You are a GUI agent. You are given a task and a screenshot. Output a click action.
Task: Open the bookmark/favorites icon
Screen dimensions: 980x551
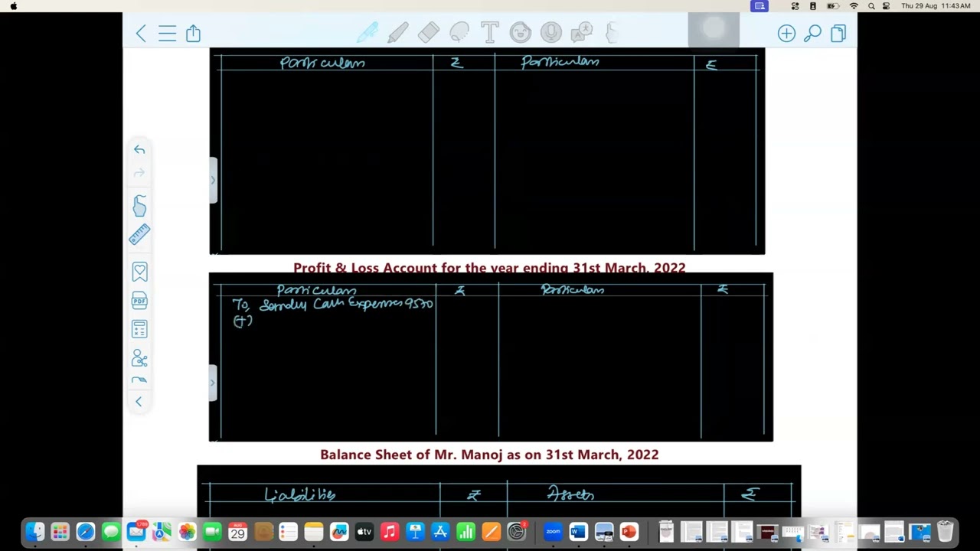click(139, 272)
